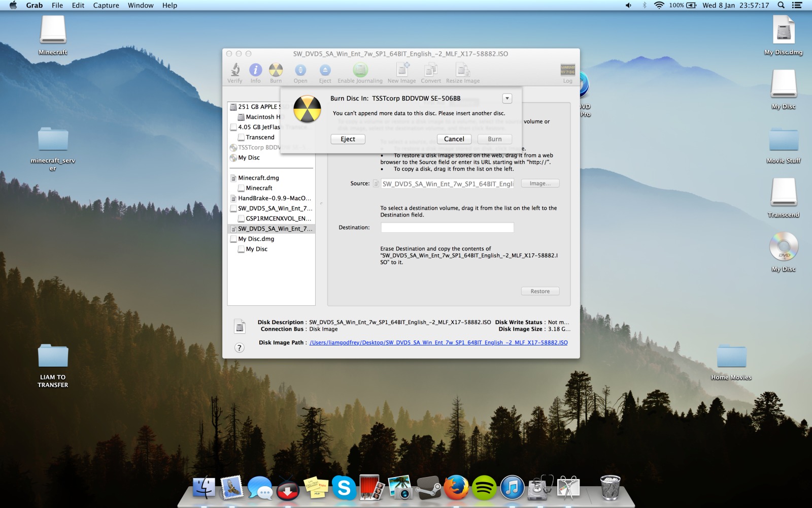Screen dimensions: 812x508
Task: Open iPhoto from the Dock
Action: pyautogui.click(x=400, y=488)
